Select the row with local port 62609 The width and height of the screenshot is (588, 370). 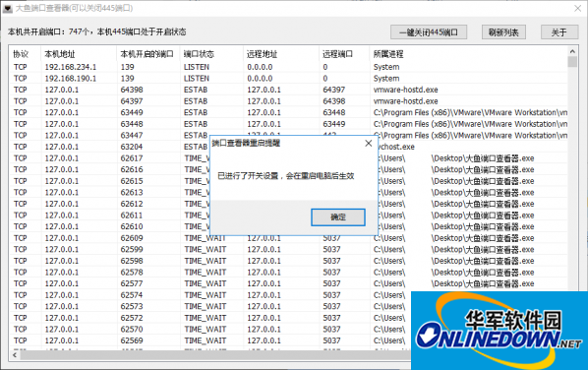289,238
